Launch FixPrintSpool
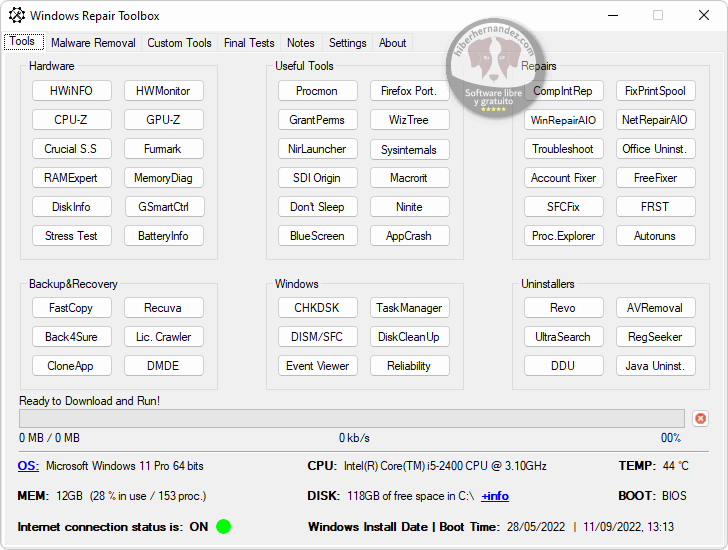728x550 pixels. pyautogui.click(x=656, y=91)
